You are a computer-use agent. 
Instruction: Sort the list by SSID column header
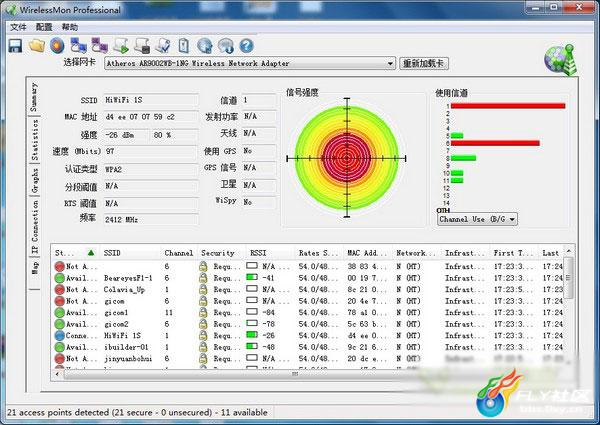coord(130,253)
